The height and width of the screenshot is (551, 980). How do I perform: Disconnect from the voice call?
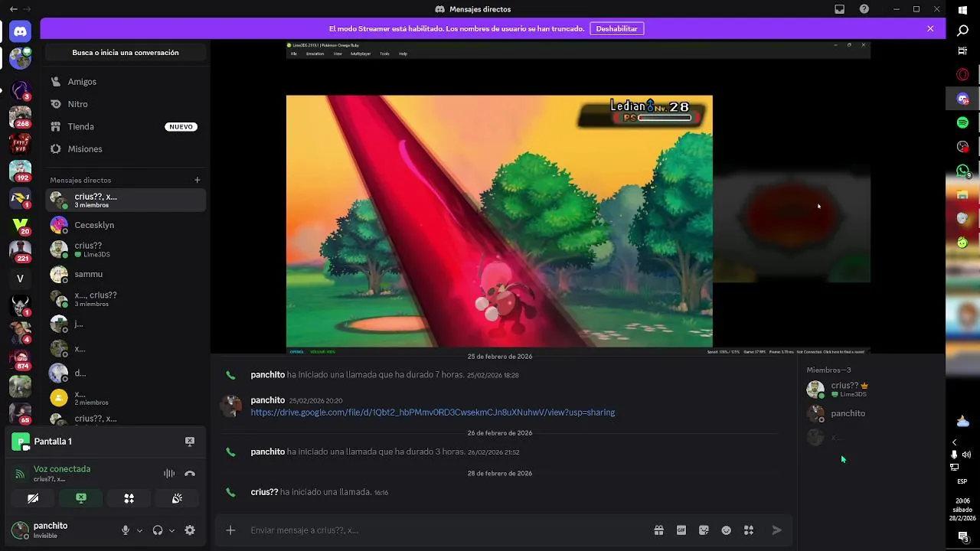click(190, 474)
